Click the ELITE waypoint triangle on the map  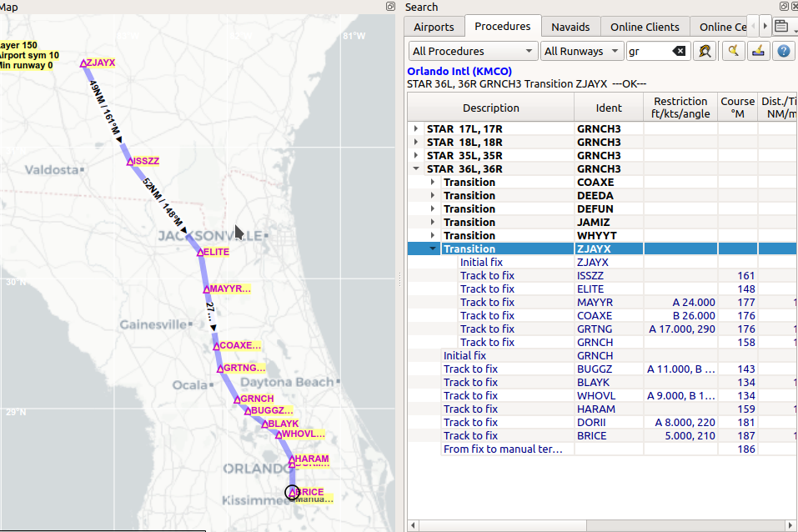pyautogui.click(x=200, y=253)
